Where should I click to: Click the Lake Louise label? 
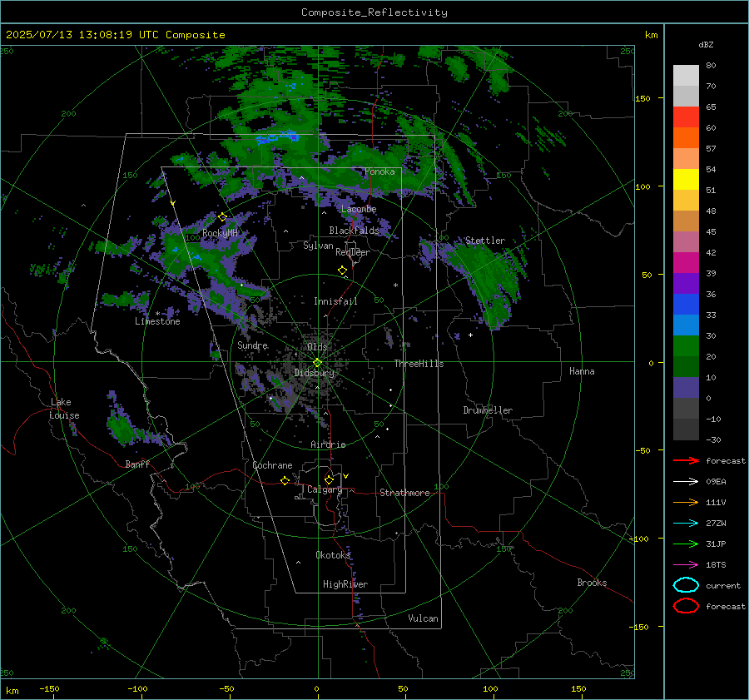tap(64, 409)
